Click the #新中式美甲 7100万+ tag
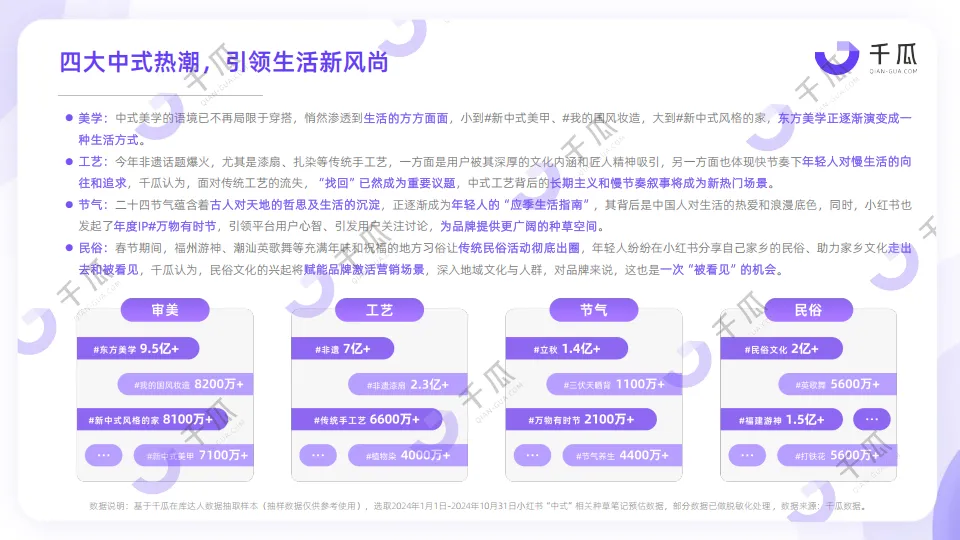Screen dimensions: 960x540 coord(193,455)
